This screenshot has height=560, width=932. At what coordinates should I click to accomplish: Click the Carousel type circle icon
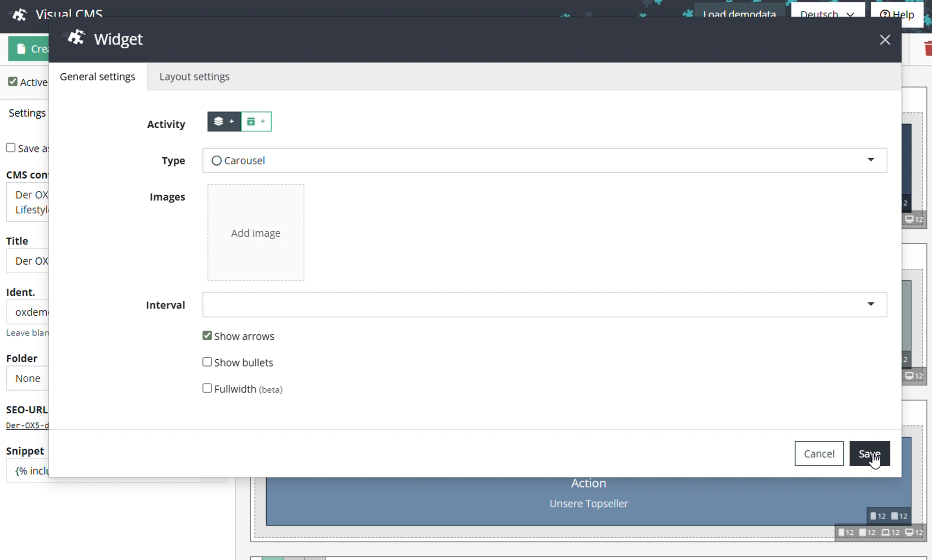[216, 161]
